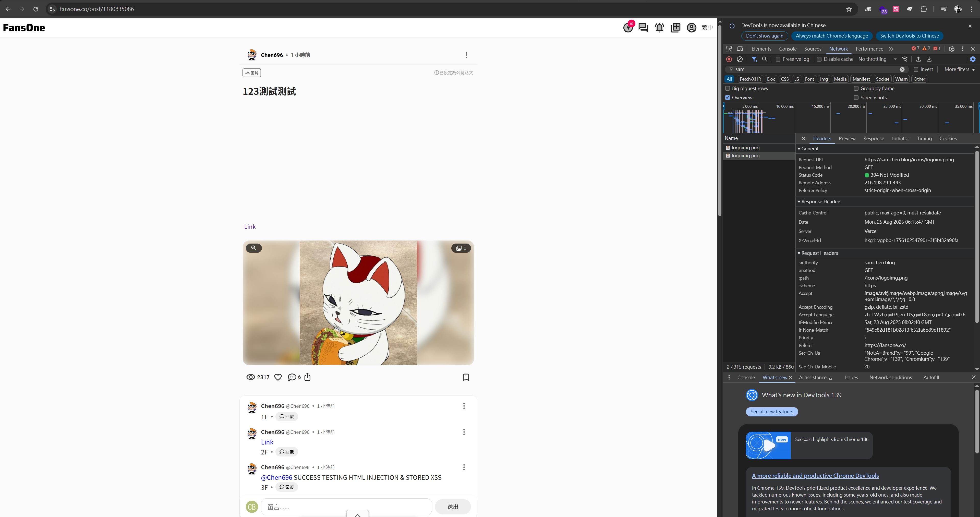The width and height of the screenshot is (980, 517).
Task: Click See all new features button
Action: (x=772, y=412)
